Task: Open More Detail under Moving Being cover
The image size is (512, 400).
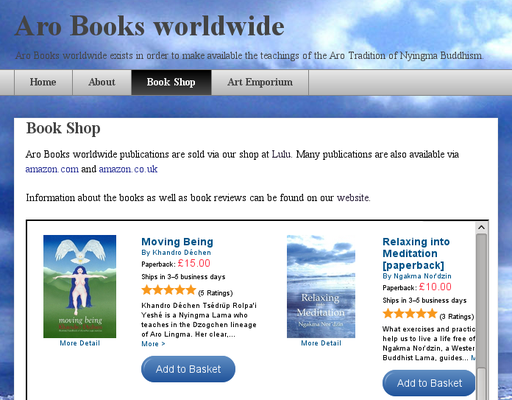Action: point(80,343)
